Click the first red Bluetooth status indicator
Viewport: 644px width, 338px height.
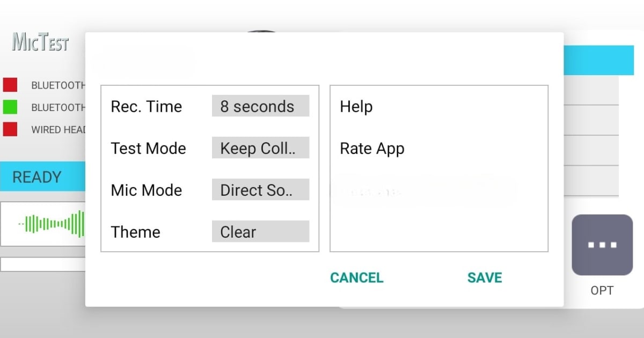[x=10, y=85]
